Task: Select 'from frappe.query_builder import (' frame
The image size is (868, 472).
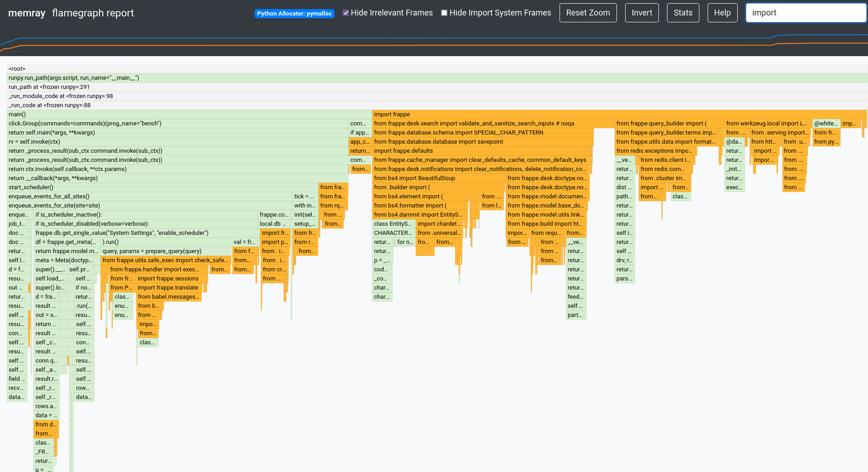Action: pos(669,124)
